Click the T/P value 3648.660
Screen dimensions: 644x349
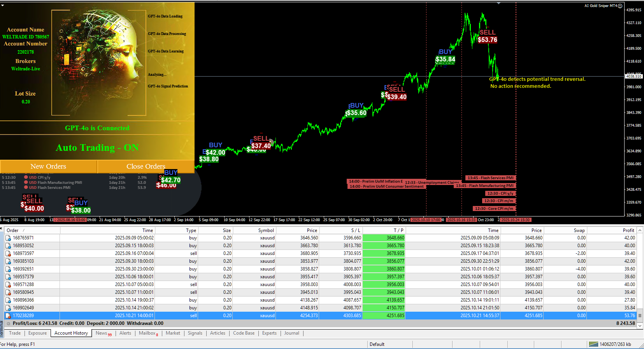[x=395, y=238]
